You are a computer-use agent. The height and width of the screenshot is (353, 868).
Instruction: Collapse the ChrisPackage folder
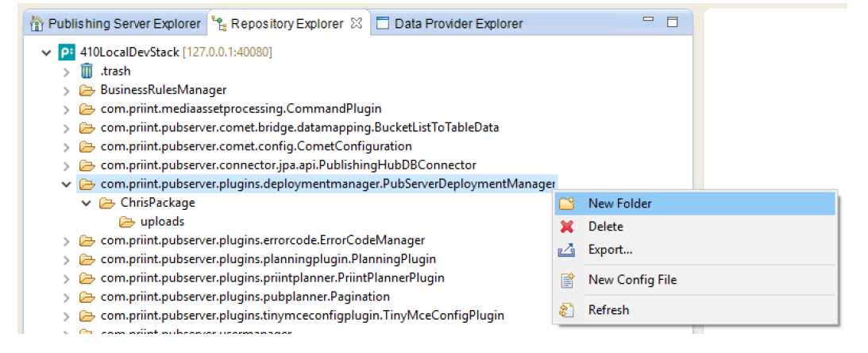[87, 204]
